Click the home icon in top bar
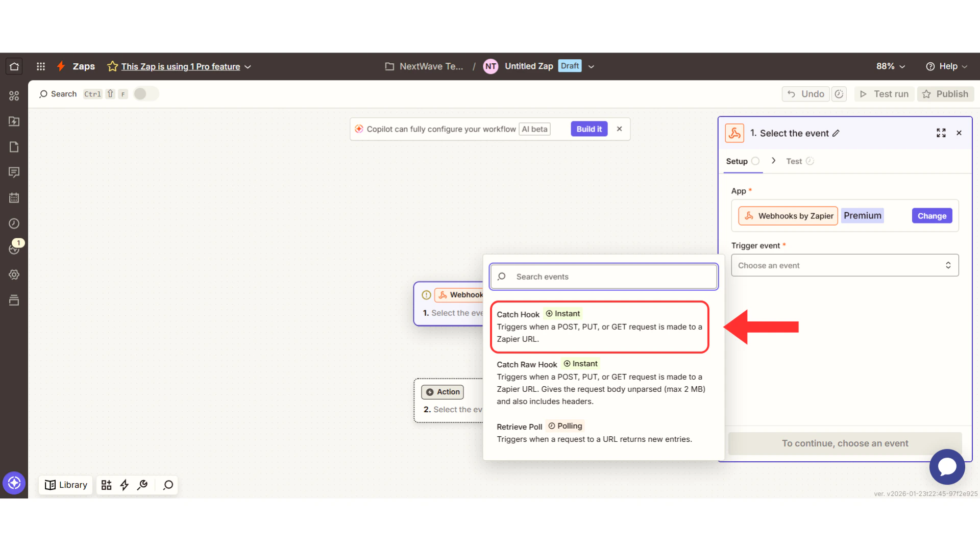Viewport: 980px width, 551px height. (x=14, y=66)
